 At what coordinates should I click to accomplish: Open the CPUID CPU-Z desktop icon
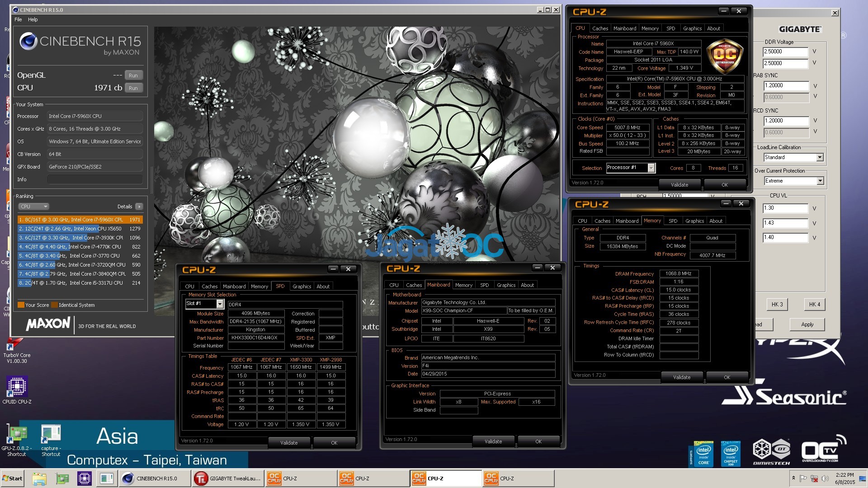point(17,390)
